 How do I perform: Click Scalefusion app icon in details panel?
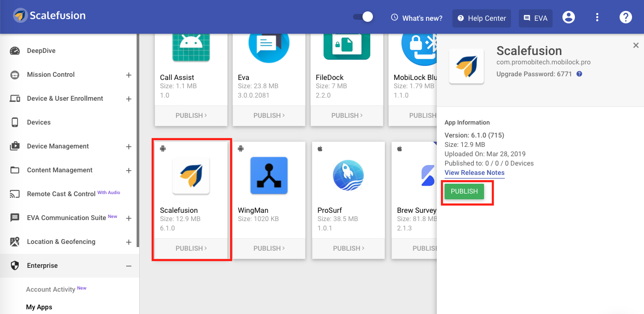466,66
